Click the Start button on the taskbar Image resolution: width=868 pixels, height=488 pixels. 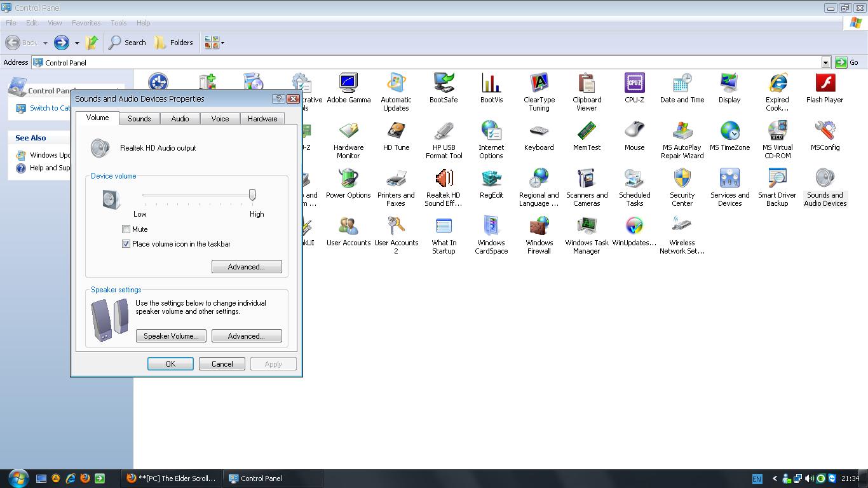click(17, 478)
